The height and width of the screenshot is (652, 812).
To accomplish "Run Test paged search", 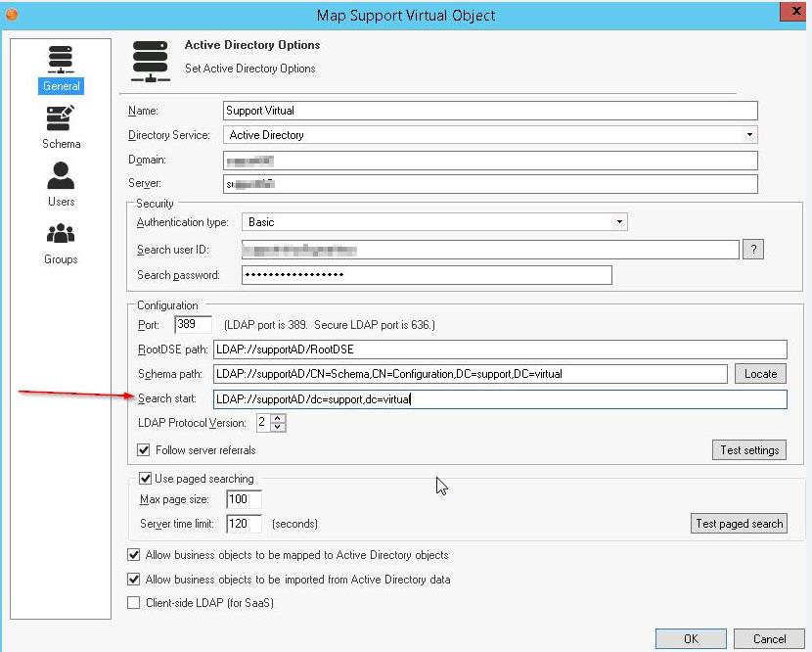I will click(739, 524).
